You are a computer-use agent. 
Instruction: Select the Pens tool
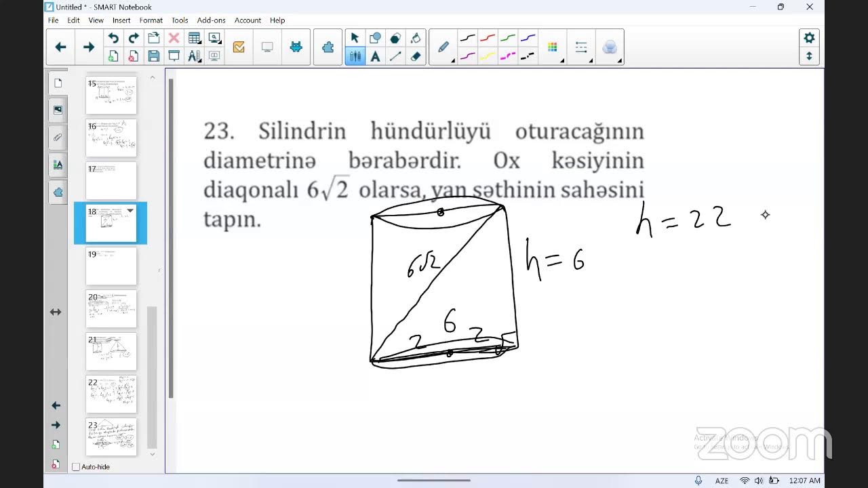click(x=355, y=56)
